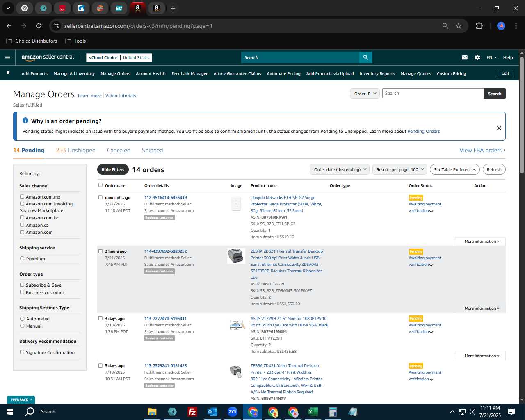This screenshot has height=420, width=525.
Task: Check the Signature Confirmation filter
Action: [22, 352]
